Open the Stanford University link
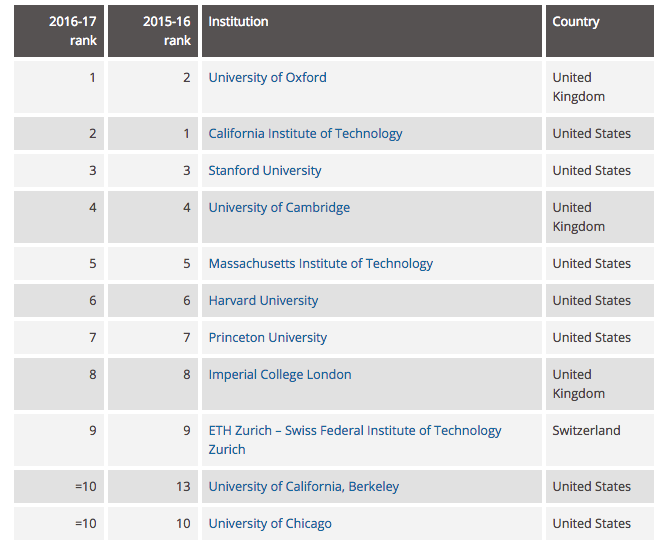This screenshot has height=549, width=666. (x=265, y=171)
